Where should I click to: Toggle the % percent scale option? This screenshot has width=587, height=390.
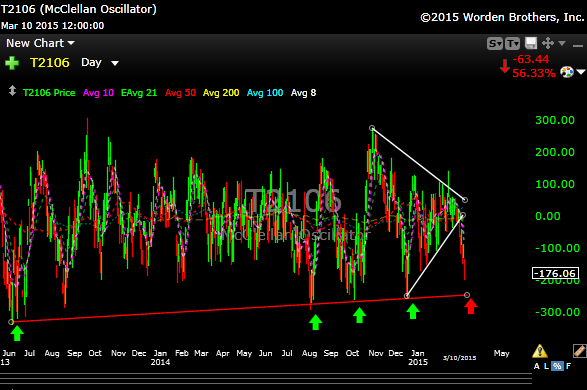(x=557, y=366)
